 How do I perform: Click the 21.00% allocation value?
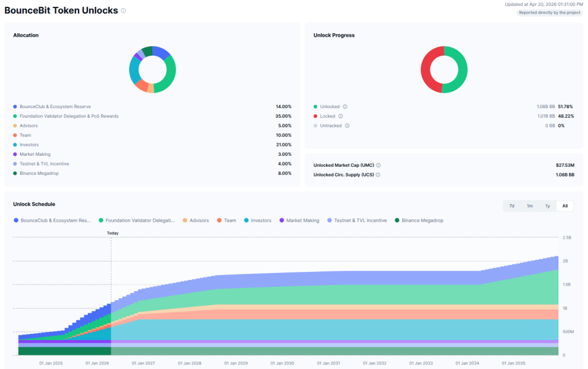[x=284, y=145]
